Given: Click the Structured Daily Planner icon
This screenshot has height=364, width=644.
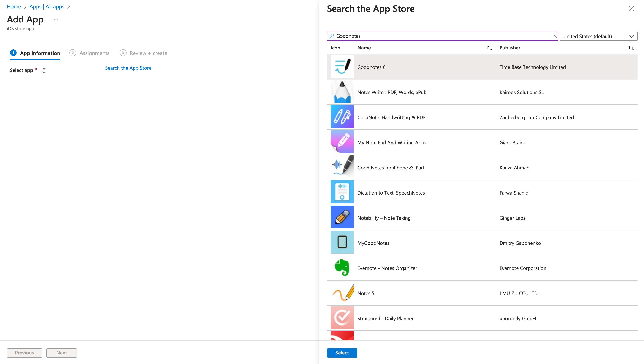Looking at the screenshot, I should [342, 318].
